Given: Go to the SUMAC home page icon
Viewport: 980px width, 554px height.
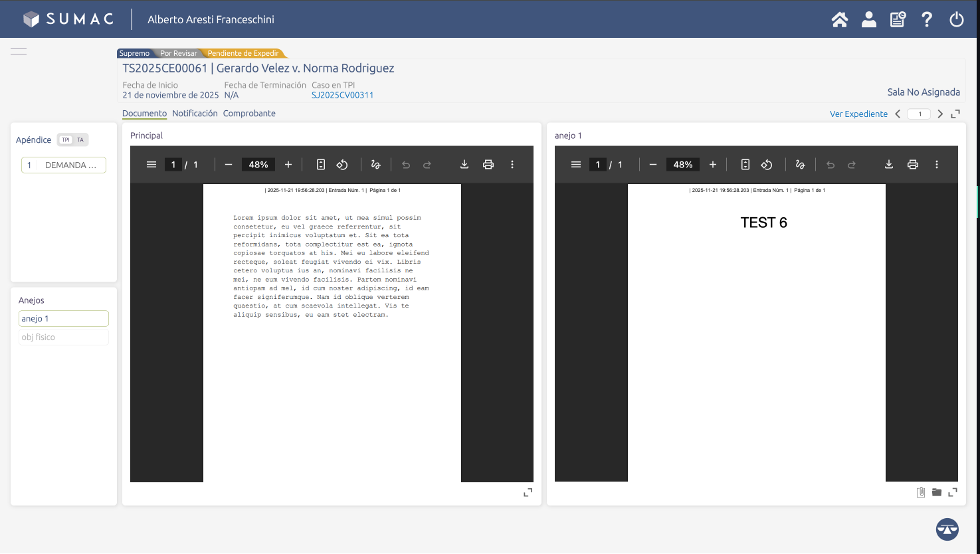Looking at the screenshot, I should 840,19.
